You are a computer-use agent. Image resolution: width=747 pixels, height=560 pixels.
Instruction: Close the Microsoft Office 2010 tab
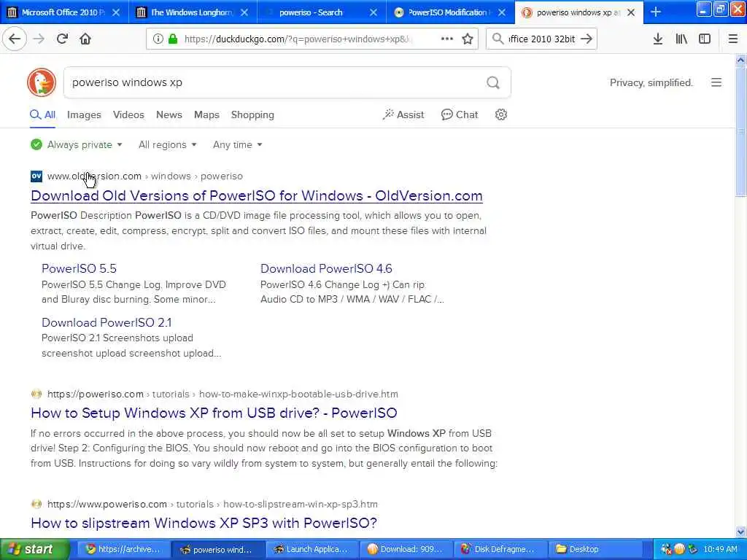click(x=116, y=12)
